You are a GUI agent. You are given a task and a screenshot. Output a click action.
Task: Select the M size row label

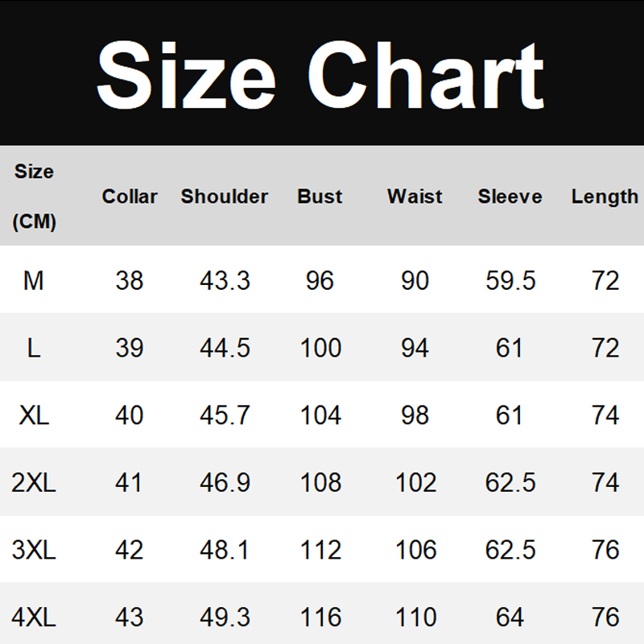(x=34, y=280)
